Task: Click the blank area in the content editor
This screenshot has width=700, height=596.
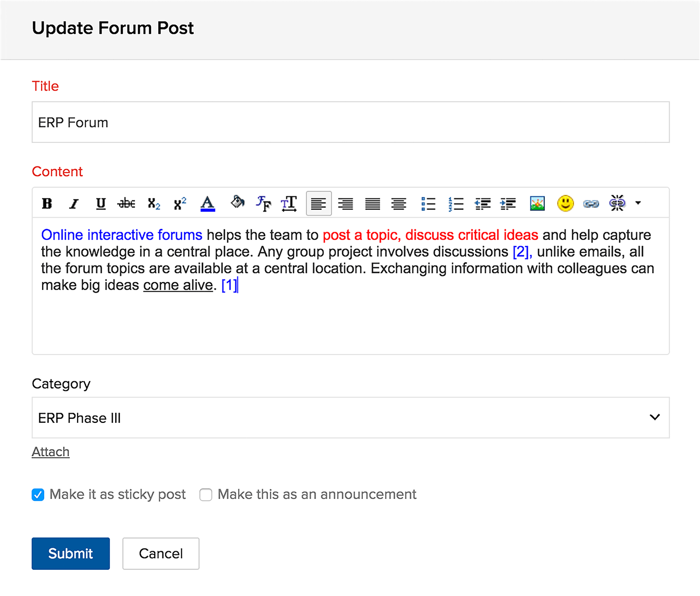Action: click(x=351, y=324)
